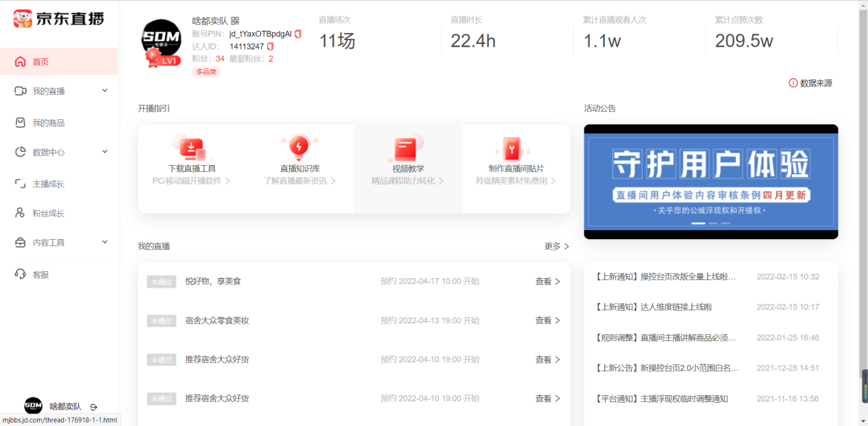
Task: Select the second banner carousel indicator
Action: 713,223
